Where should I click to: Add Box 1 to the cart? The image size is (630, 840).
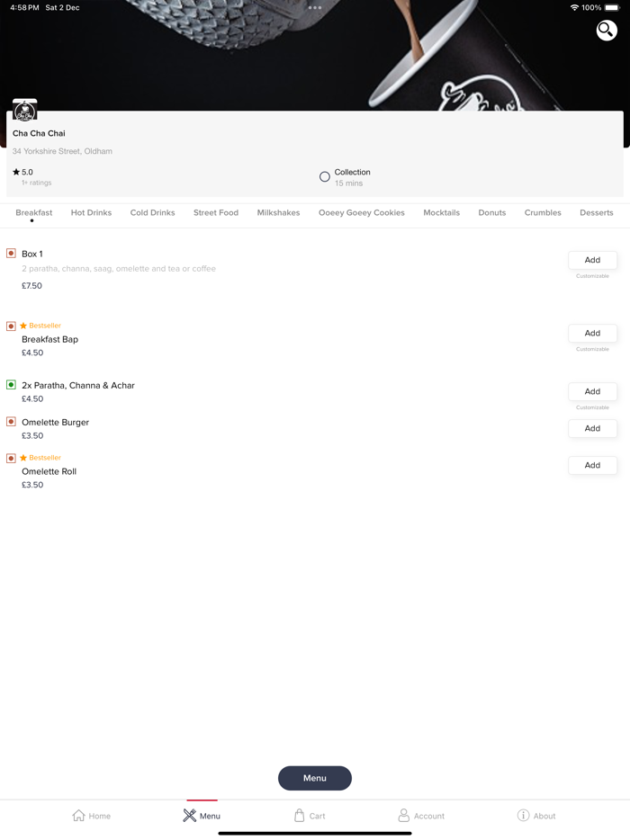point(592,260)
